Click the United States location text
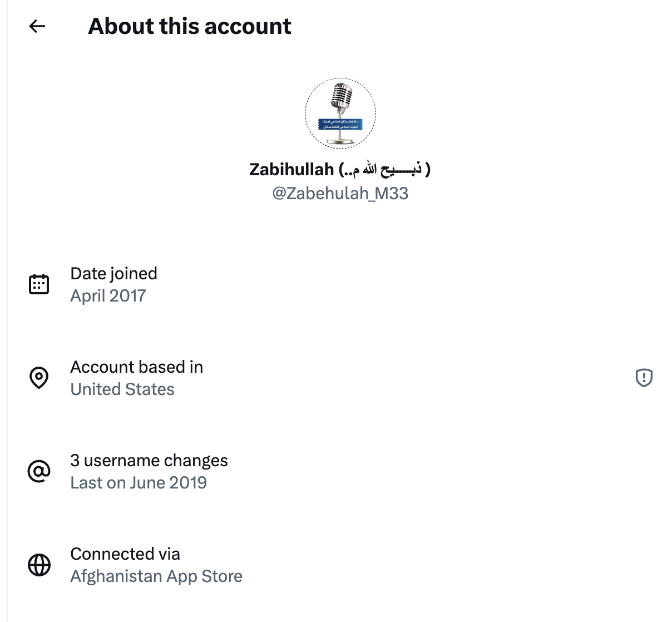This screenshot has width=672, height=622. coord(122,389)
